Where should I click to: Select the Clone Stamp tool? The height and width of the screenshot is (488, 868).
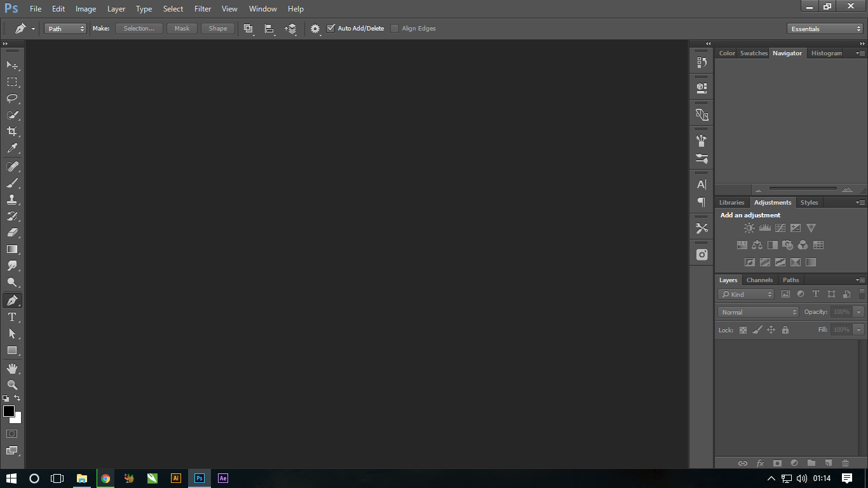[12, 200]
